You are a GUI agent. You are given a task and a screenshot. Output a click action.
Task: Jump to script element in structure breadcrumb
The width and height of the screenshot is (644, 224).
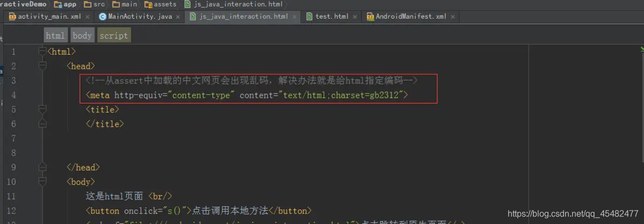pos(114,35)
